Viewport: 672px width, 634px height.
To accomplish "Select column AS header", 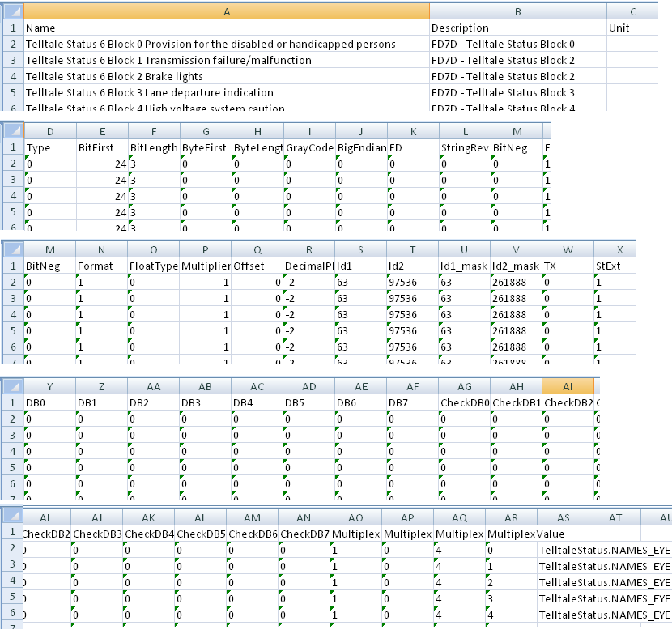I will [x=564, y=518].
